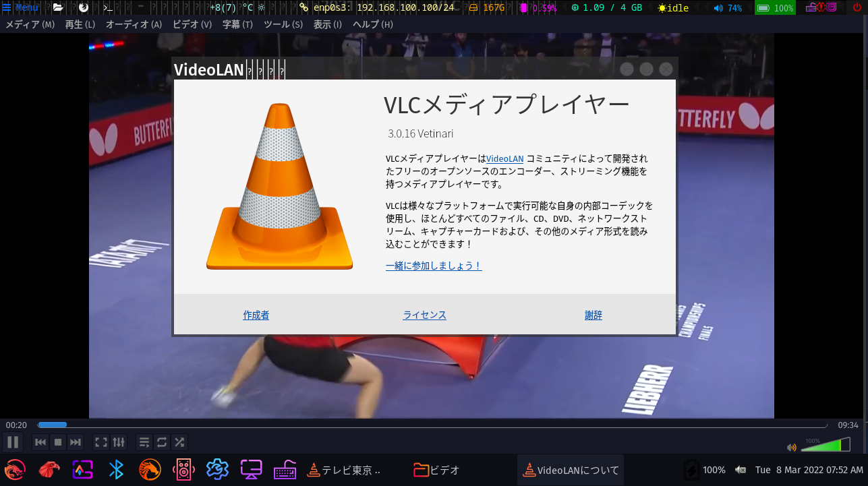Open メディア (M) menu

click(x=30, y=24)
